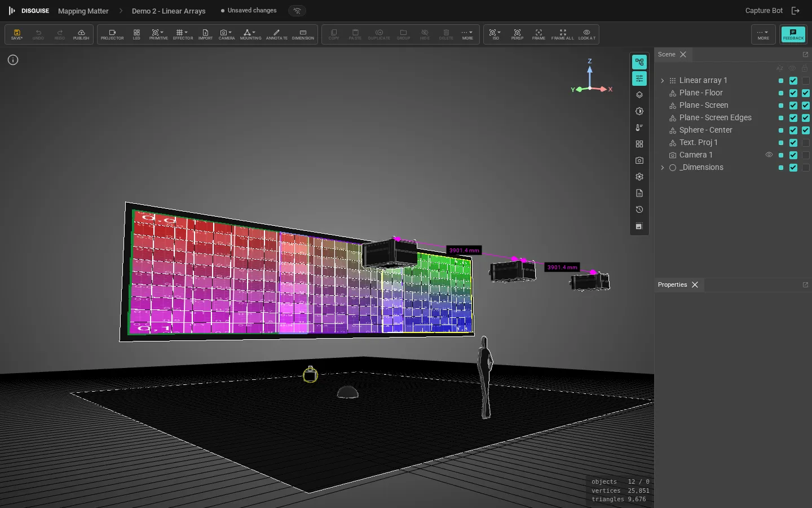Viewport: 812px width, 508px height.
Task: Choose the Dimension measuring tool
Action: tap(303, 34)
